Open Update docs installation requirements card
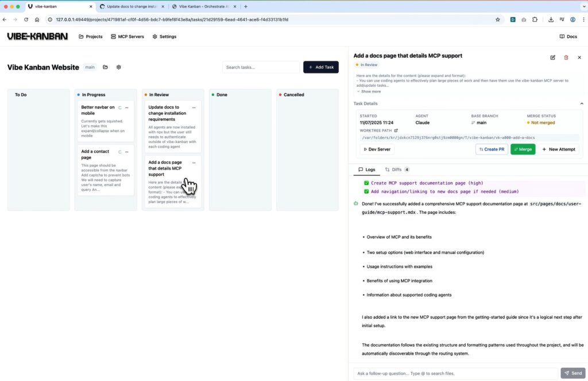 pos(172,126)
